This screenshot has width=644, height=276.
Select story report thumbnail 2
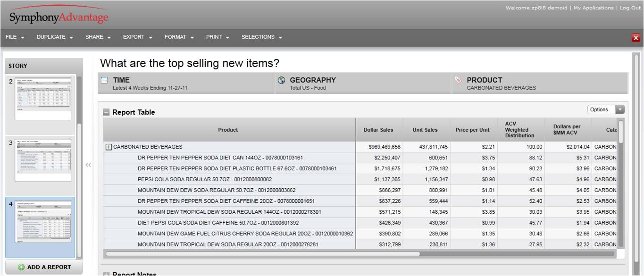pyautogui.click(x=42, y=98)
